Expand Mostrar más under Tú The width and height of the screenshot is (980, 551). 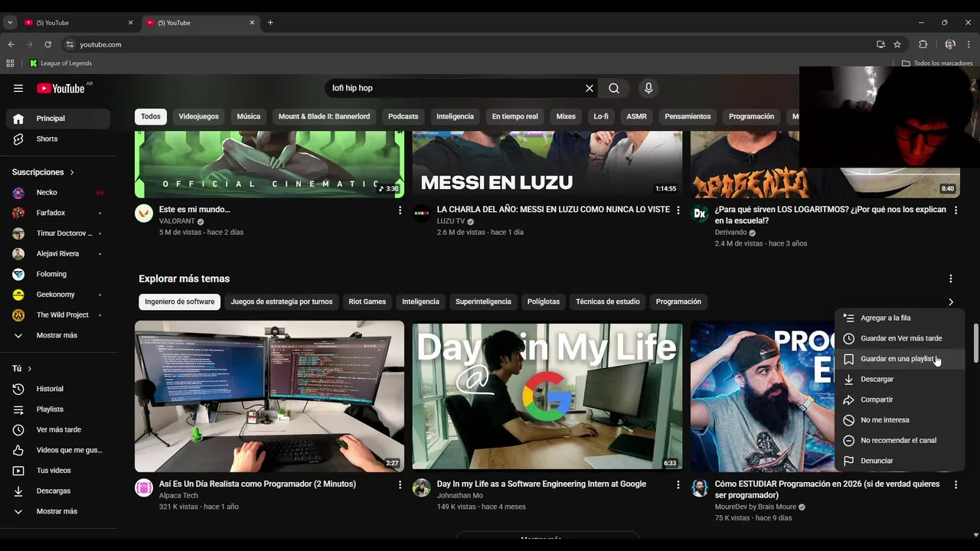click(58, 511)
